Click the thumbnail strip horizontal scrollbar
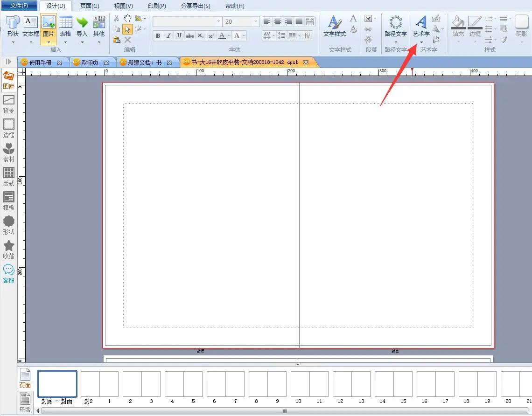Image resolution: width=532 pixels, height=416 pixels. (284, 411)
